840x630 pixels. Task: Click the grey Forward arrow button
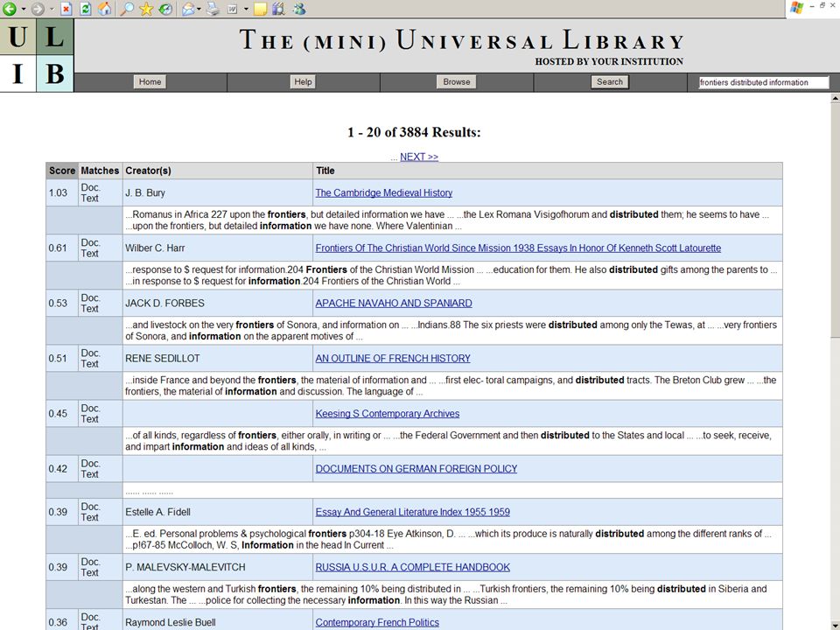[x=37, y=8]
